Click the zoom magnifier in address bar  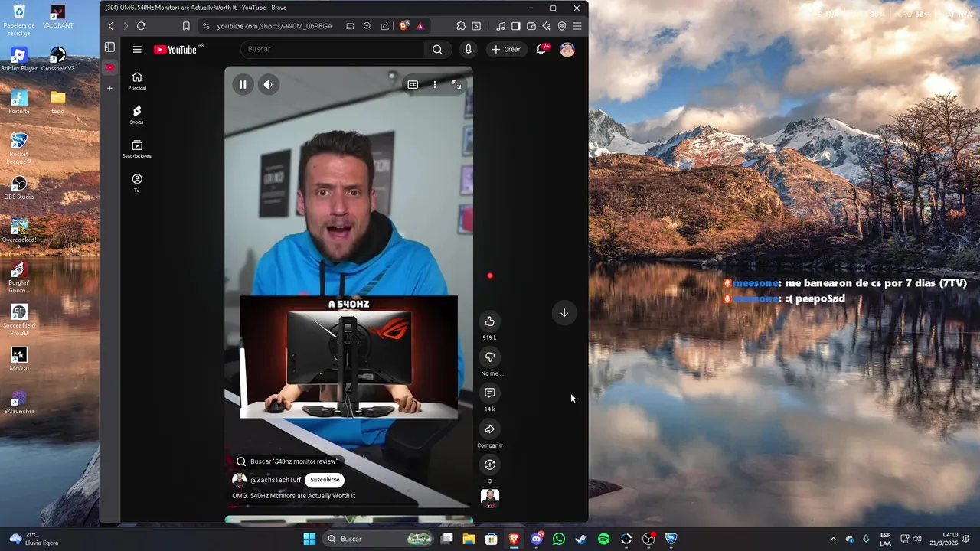point(367,26)
